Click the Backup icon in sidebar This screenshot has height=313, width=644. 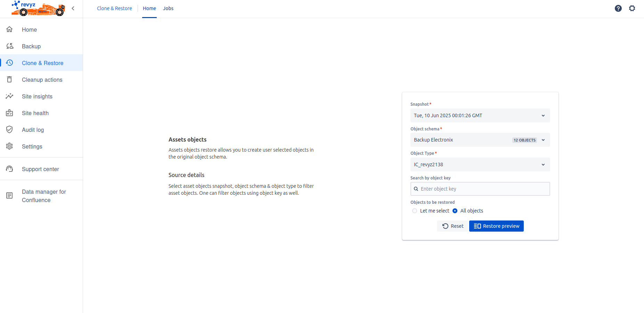coord(10,46)
